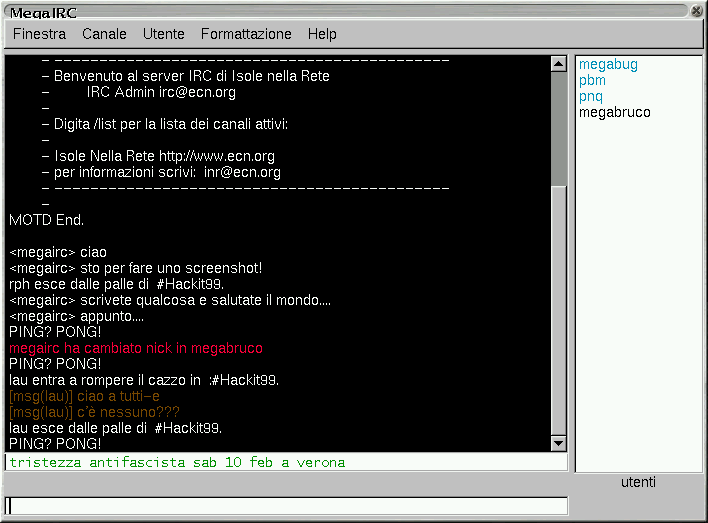Image resolution: width=708 pixels, height=523 pixels.
Task: Click 'lau esce dalle palle di #Hackit99' line
Action: (116, 428)
